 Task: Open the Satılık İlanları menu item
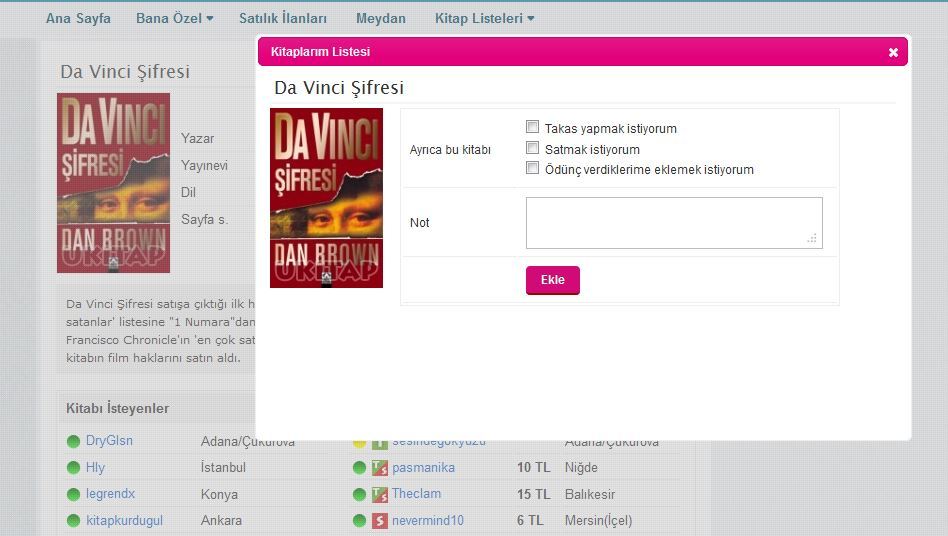click(x=283, y=18)
